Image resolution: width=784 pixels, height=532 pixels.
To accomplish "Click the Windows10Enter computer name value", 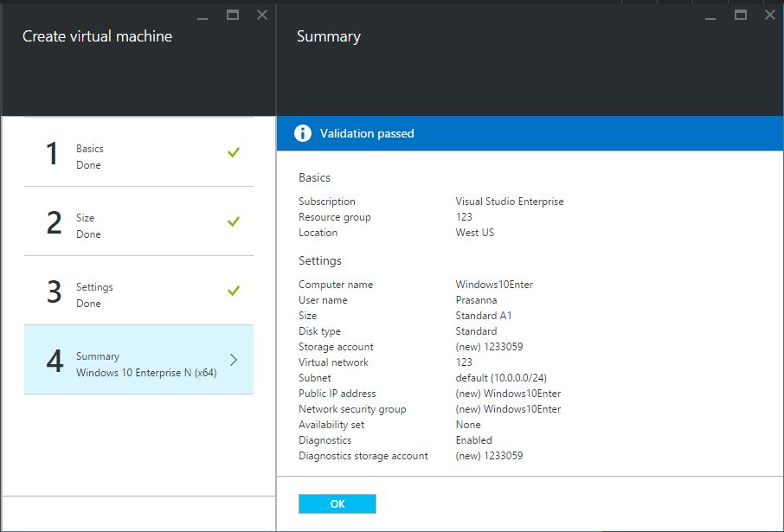I will click(x=494, y=285).
